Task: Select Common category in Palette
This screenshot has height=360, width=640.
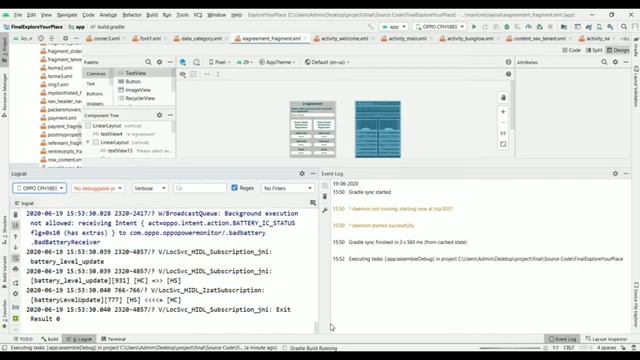Action: (x=96, y=73)
